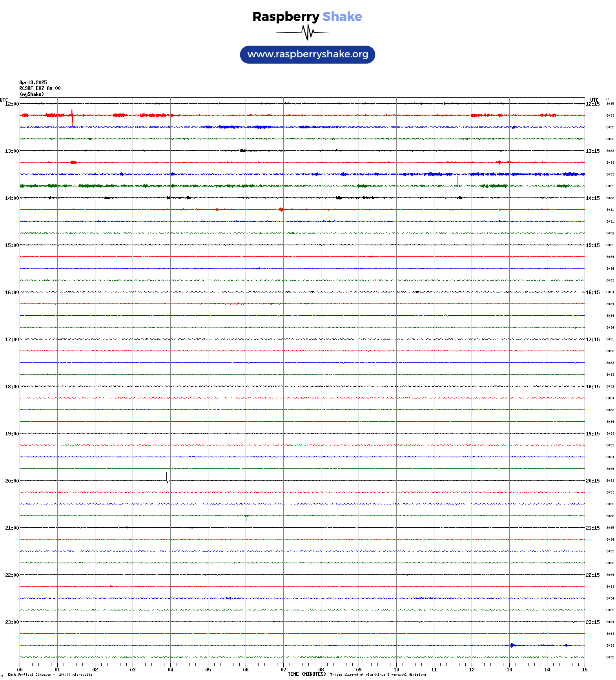This screenshot has height=680, width=616.
Task: Select the RC98F EHZ AM 00 station label
Action: click(x=40, y=88)
